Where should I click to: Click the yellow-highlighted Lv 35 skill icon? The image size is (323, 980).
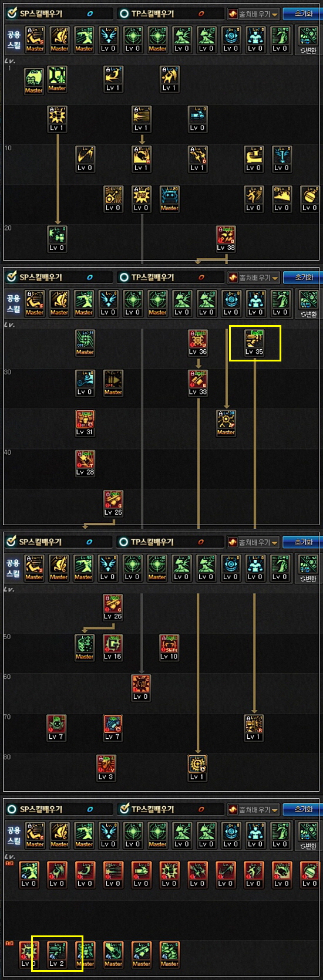point(254,343)
